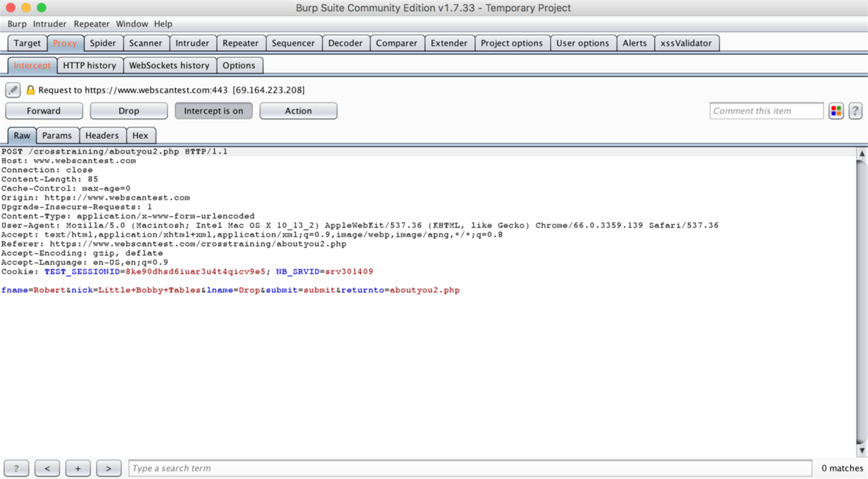Open the Action dropdown button
The height and width of the screenshot is (479, 868).
pyautogui.click(x=298, y=111)
